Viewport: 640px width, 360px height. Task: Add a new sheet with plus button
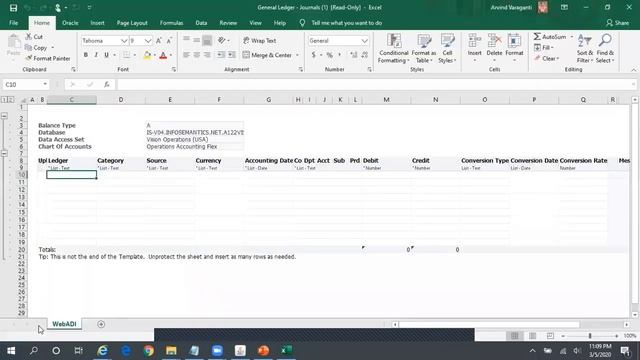[101, 324]
